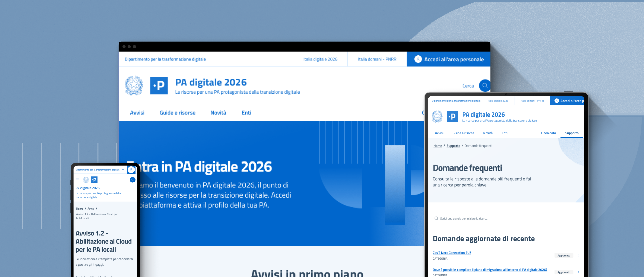The width and height of the screenshot is (644, 277).
Task: Click the Avvisi in primo piano heading
Action: [x=307, y=273]
